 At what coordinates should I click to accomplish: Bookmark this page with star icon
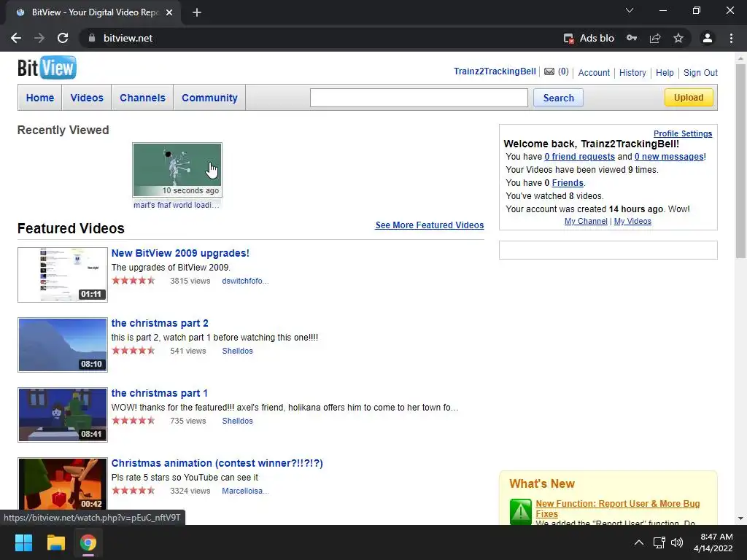pyautogui.click(x=678, y=38)
